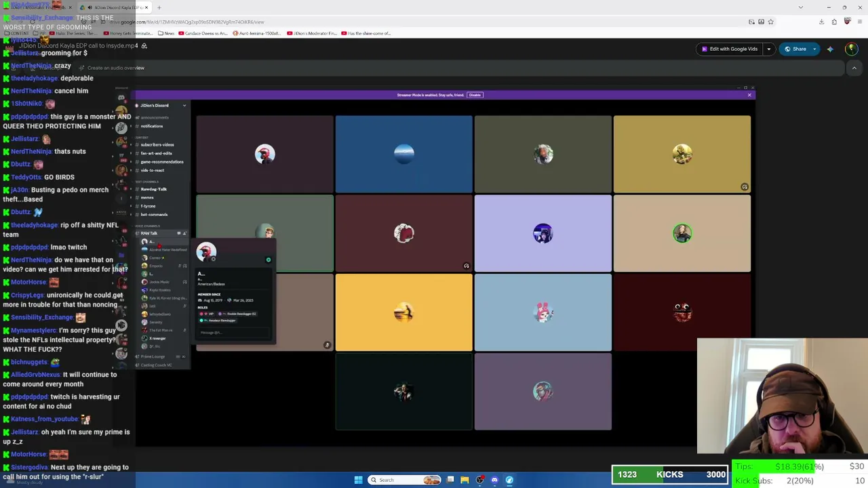868x488 pixels.
Task: Select Jackie Music in the voice list
Action: coord(159,282)
